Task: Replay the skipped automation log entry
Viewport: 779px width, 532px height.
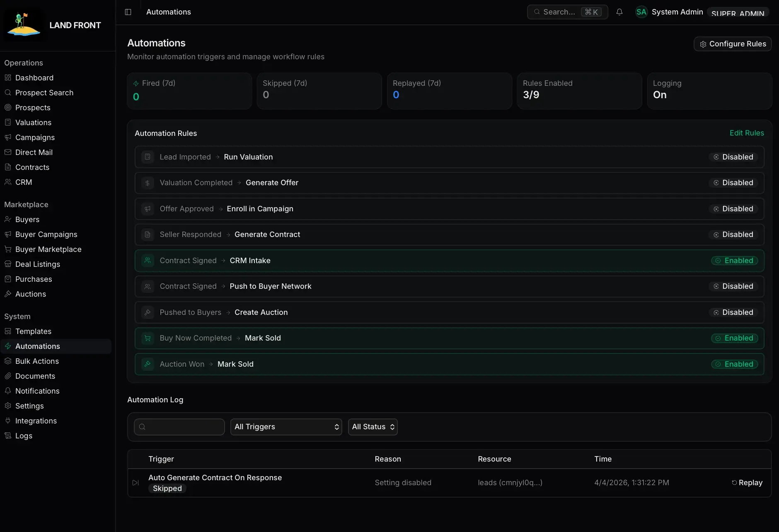Action: [747, 483]
